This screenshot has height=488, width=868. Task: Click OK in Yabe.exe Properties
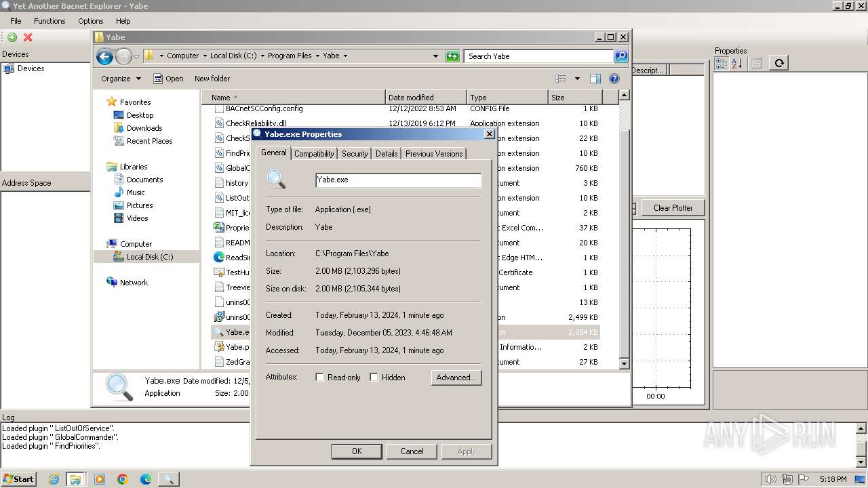click(x=357, y=451)
